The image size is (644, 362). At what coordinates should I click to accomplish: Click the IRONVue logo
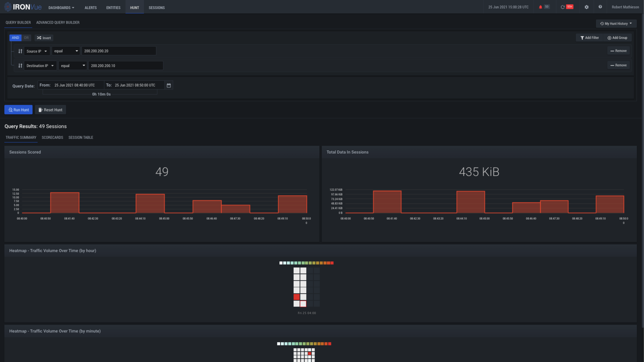pos(23,7)
